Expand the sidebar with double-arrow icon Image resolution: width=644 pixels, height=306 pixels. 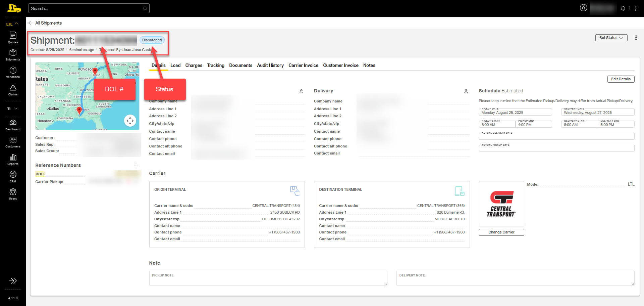(13, 281)
